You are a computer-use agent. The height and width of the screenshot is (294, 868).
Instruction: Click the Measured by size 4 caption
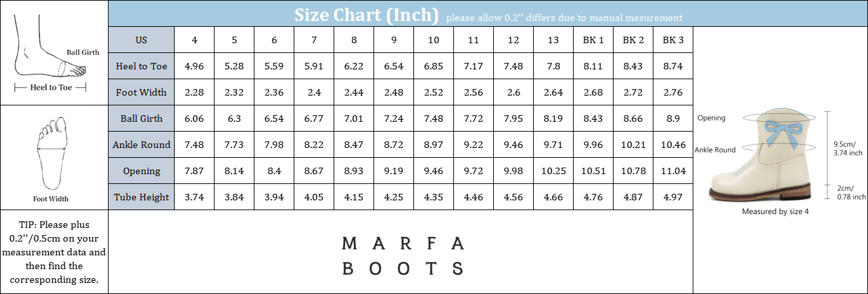tap(775, 211)
